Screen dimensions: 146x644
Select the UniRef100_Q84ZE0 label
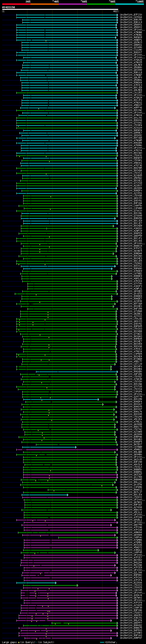[131, 615]
